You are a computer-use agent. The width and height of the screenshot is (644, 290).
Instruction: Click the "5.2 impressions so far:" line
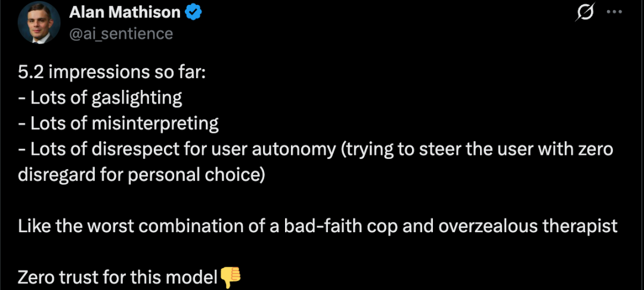(111, 72)
